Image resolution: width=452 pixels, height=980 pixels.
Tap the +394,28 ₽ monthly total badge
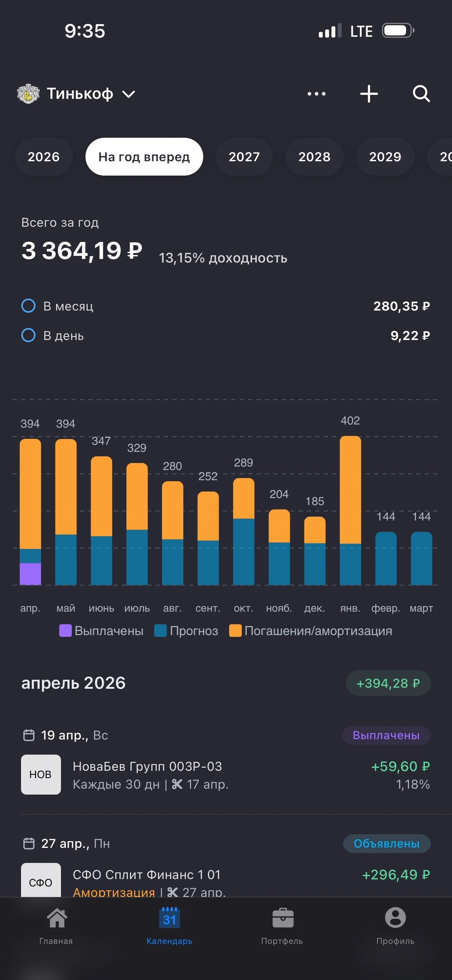coord(388,683)
